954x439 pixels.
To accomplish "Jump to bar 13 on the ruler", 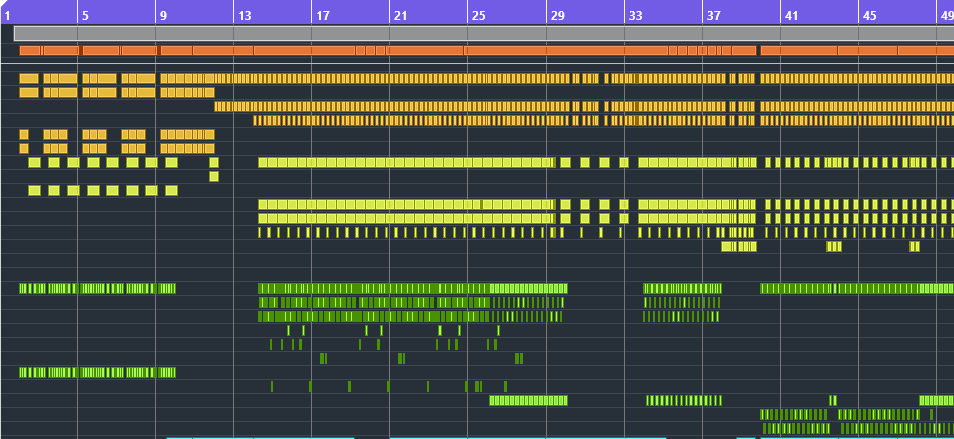I will click(245, 15).
